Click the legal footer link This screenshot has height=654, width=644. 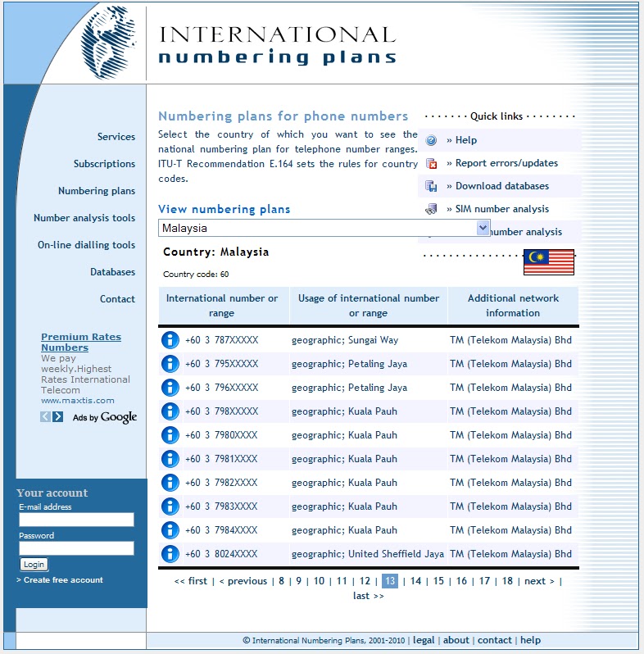click(x=424, y=640)
